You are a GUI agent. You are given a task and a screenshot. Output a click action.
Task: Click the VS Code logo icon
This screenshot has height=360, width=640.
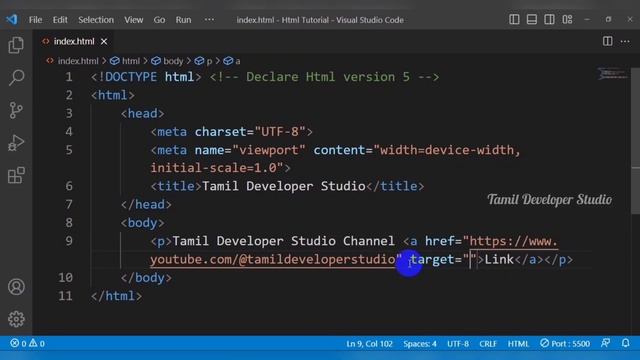(12, 19)
